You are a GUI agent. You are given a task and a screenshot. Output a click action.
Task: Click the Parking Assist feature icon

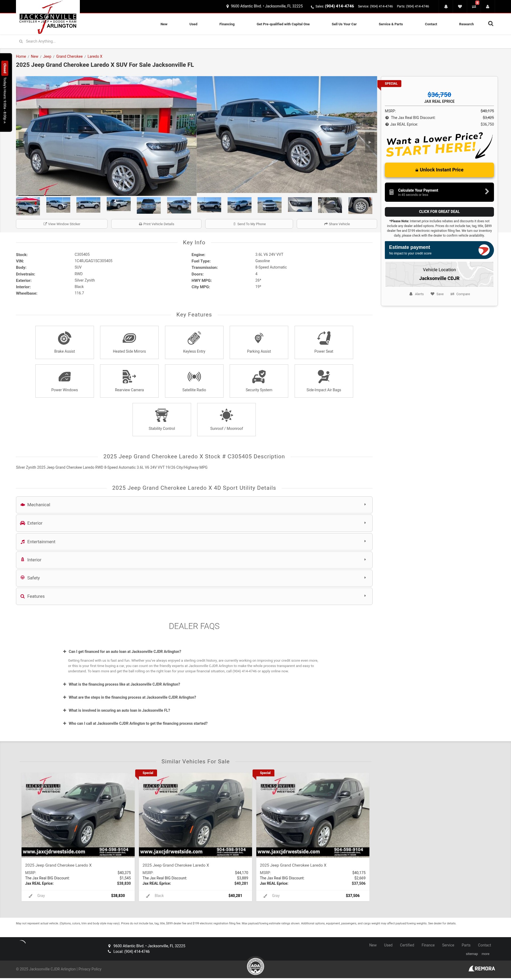pyautogui.click(x=259, y=338)
